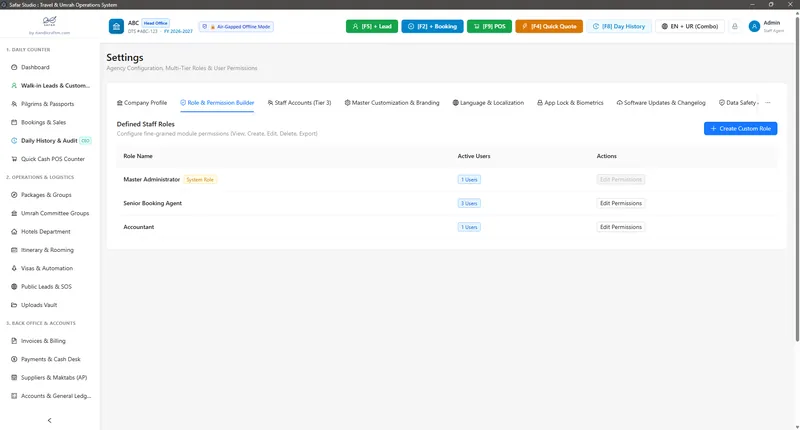Open Data Safety tab
This screenshot has height=430, width=800.
point(738,103)
